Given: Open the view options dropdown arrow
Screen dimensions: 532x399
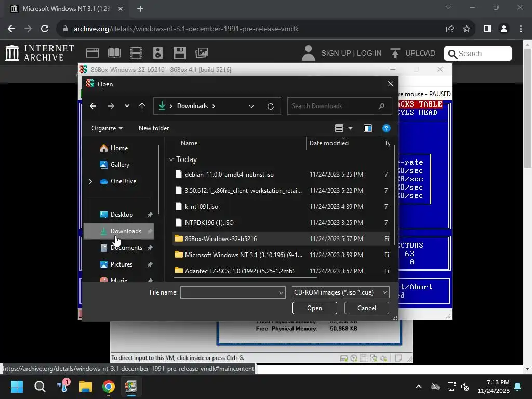Looking at the screenshot, I should (351, 128).
